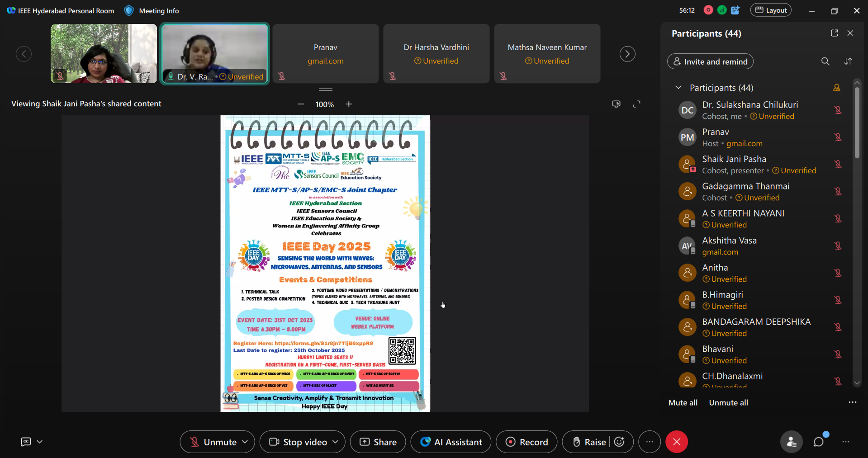
Task: Collapse the Participants (44) list
Action: [x=678, y=87]
